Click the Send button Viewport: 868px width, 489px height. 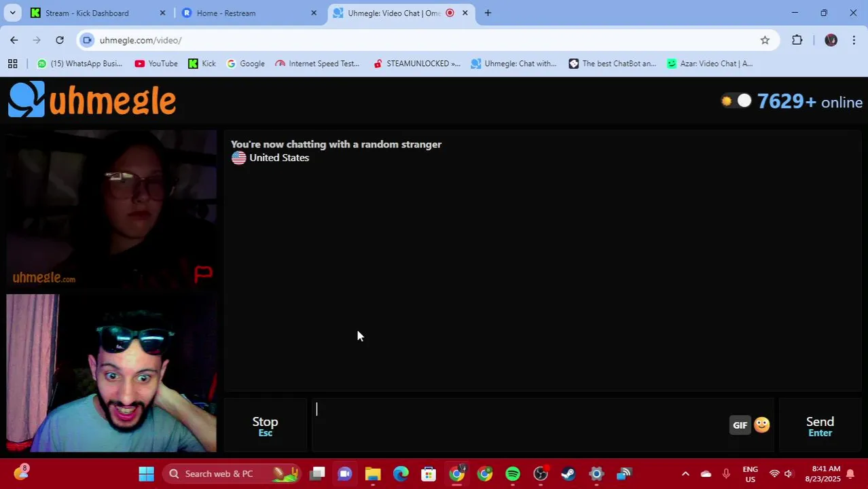[x=820, y=426]
